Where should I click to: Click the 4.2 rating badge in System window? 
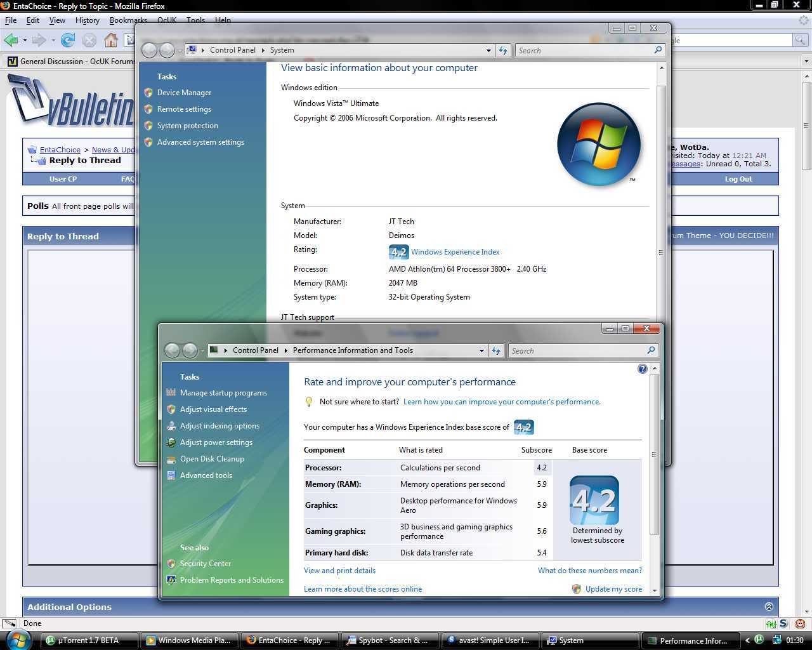[x=398, y=252]
